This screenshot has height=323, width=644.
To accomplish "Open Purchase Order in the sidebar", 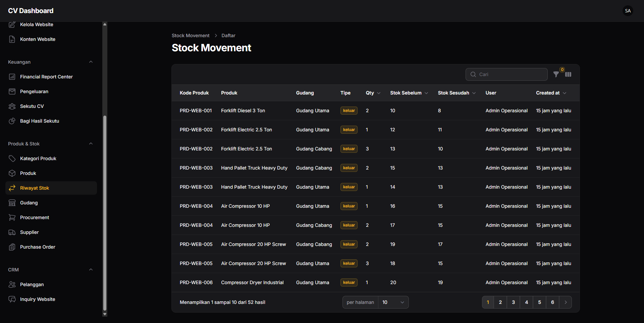I will click(38, 247).
